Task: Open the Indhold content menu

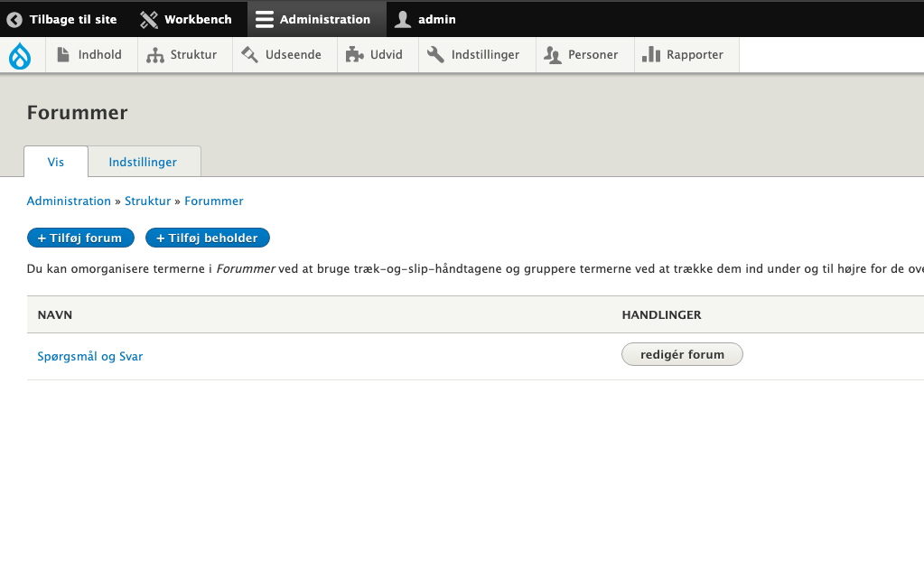Action: pos(89,55)
